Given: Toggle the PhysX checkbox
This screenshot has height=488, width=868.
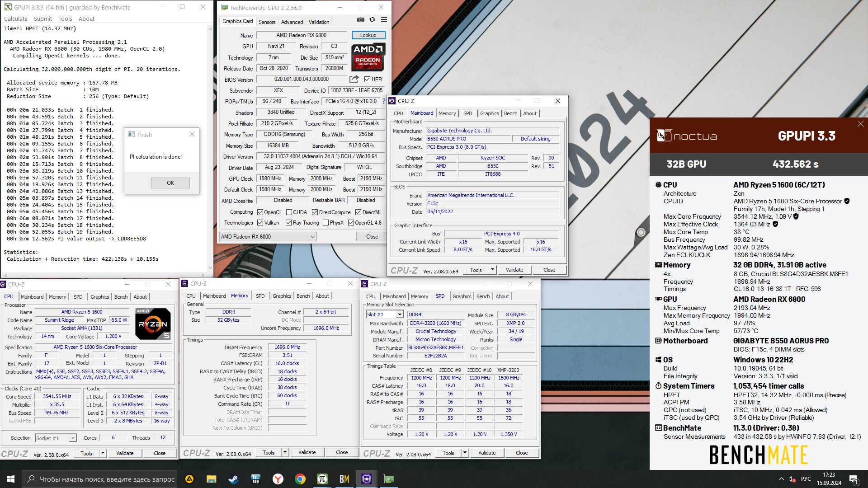Looking at the screenshot, I should coord(325,223).
